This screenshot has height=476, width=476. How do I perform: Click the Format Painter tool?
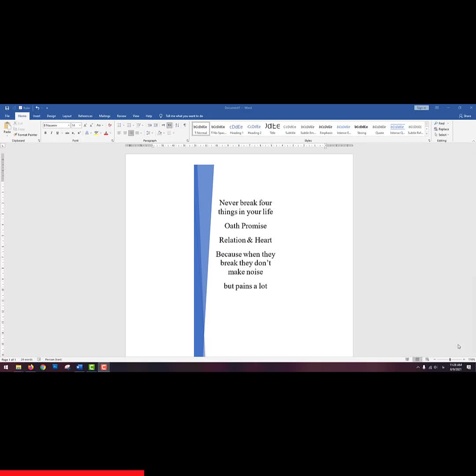[26, 135]
